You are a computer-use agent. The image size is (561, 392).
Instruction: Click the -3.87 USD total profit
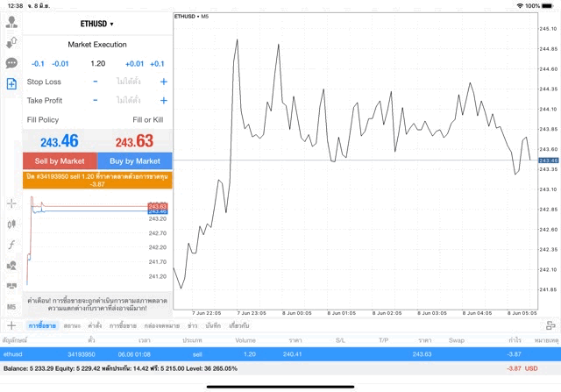point(522,368)
